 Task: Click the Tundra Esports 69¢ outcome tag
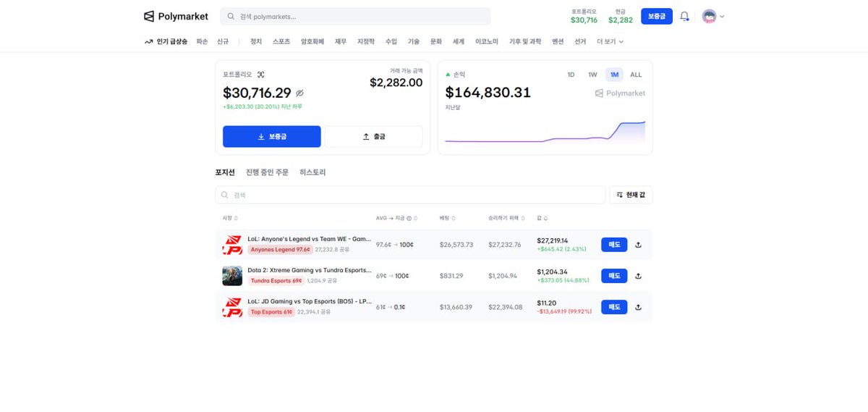276,281
